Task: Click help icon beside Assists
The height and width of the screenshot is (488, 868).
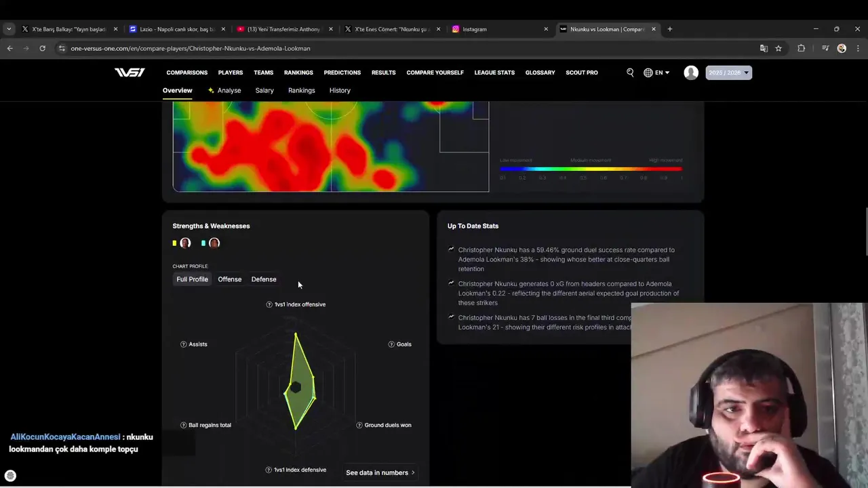Action: point(184,344)
